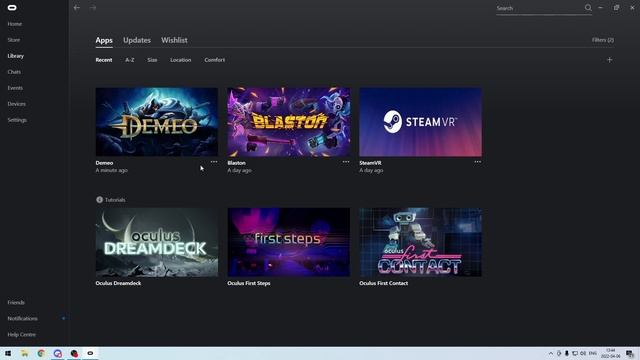Click the Oculus First Contact title text
The height and width of the screenshot is (360, 640).
384,283
